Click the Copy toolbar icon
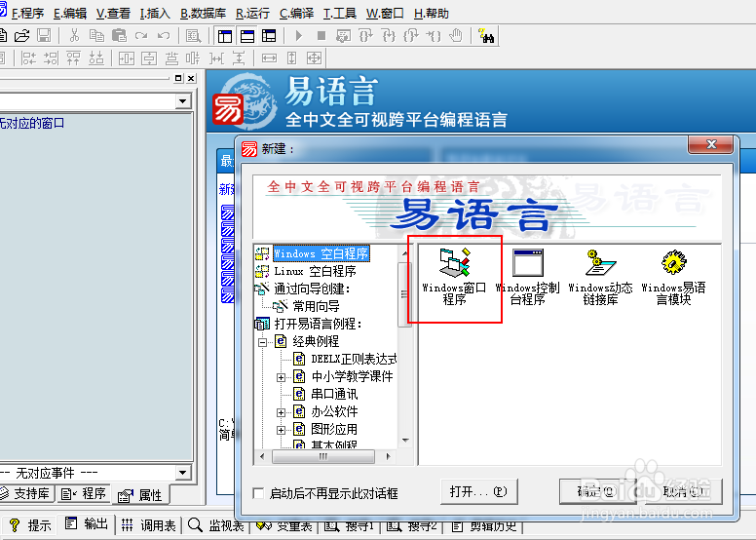Viewport: 756px width, 540px height. 96,36
